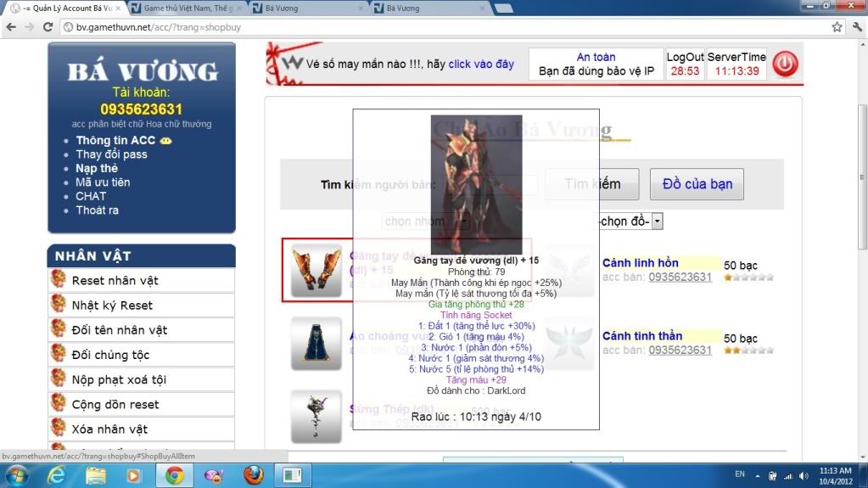The height and width of the screenshot is (488, 868).
Task: Open the Áo choàng cape thumbnail
Action: click(316, 344)
